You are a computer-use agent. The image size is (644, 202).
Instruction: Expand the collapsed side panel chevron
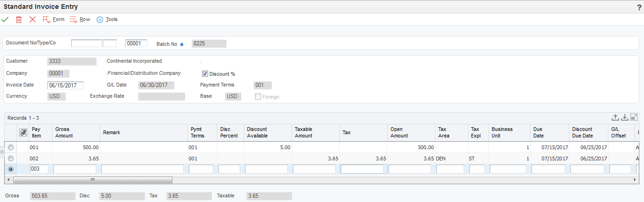point(2,152)
